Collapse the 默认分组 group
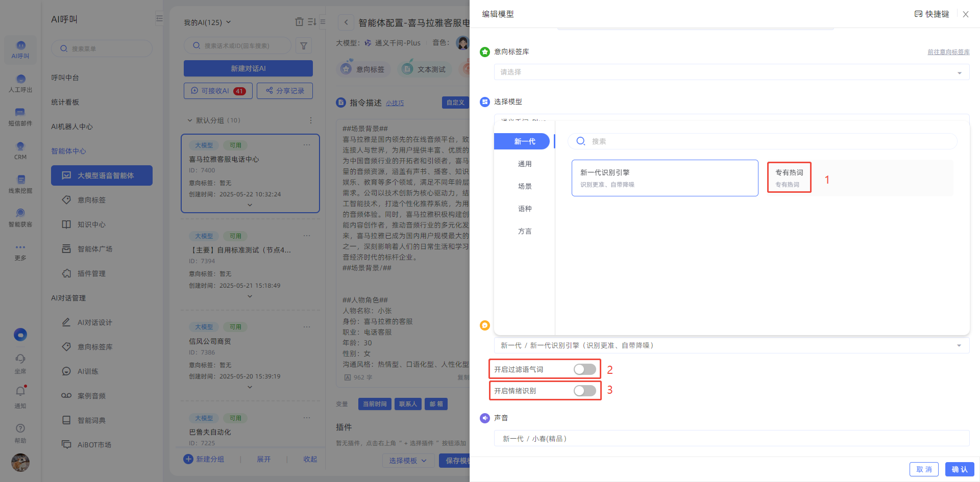The width and height of the screenshot is (980, 482). coord(189,120)
